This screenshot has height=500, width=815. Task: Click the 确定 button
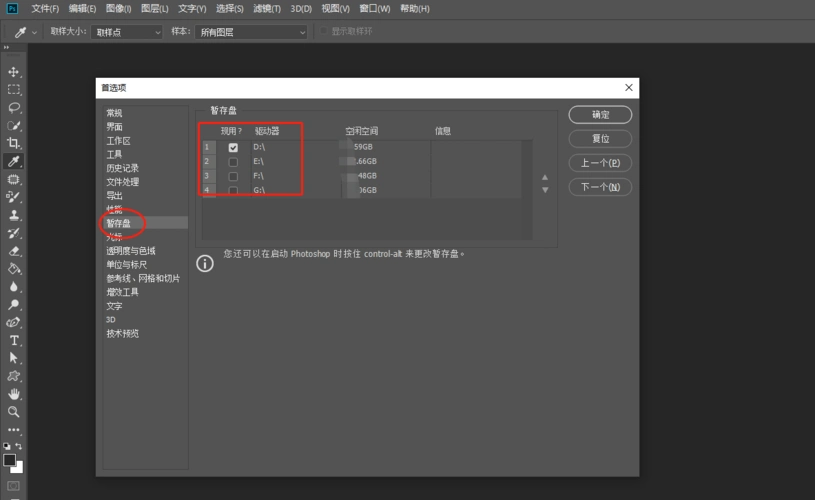coord(600,115)
